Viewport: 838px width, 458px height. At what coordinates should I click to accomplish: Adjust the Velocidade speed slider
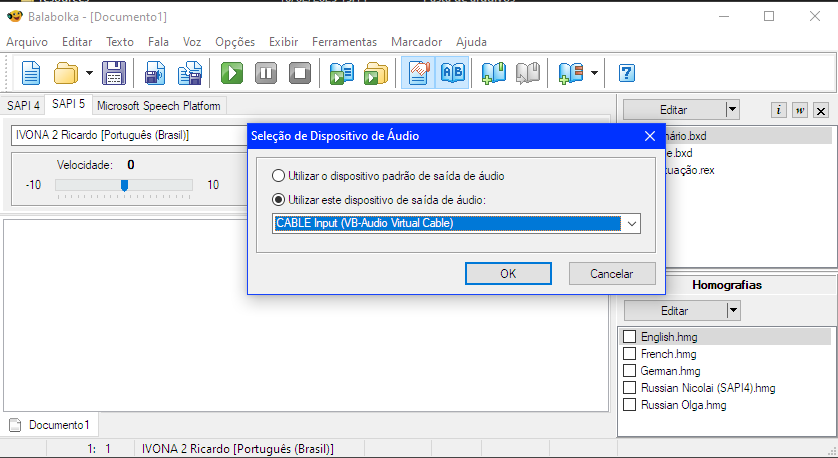click(124, 185)
